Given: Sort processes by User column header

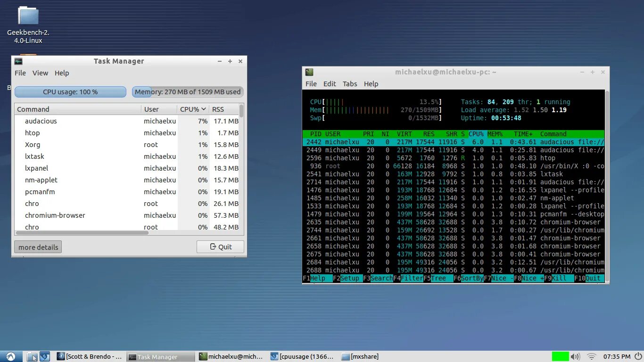Looking at the screenshot, I should (159, 109).
